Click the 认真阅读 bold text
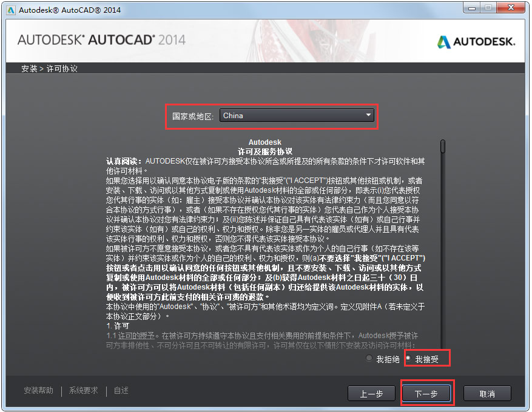 (124, 161)
